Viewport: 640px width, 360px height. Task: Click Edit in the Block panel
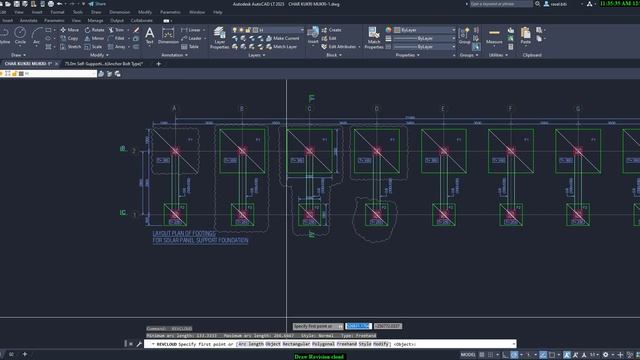point(329,38)
